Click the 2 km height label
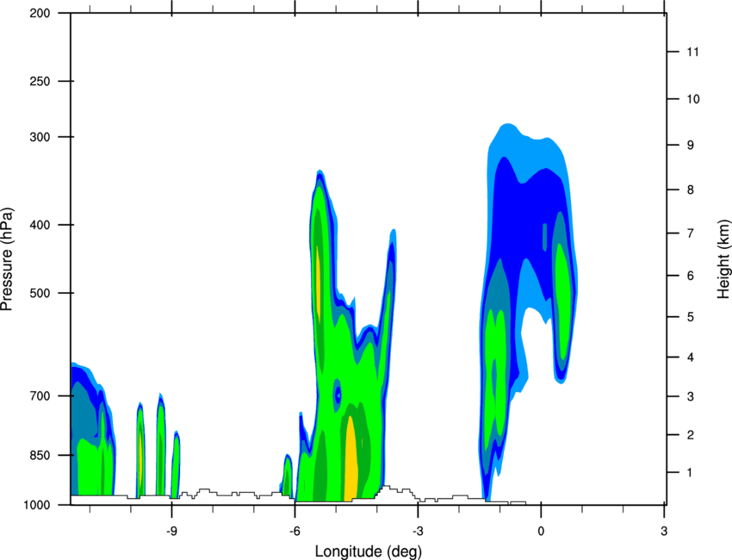This screenshot has width=732, height=560. 691,435
